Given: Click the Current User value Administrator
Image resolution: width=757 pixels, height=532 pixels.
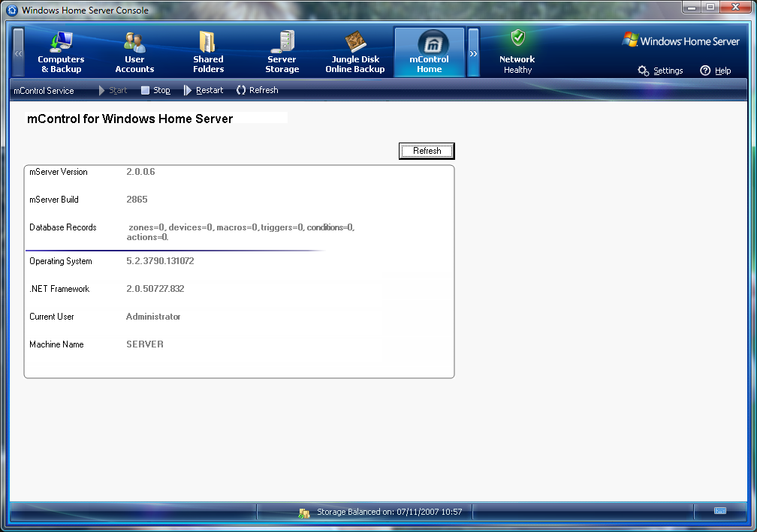Looking at the screenshot, I should (153, 317).
